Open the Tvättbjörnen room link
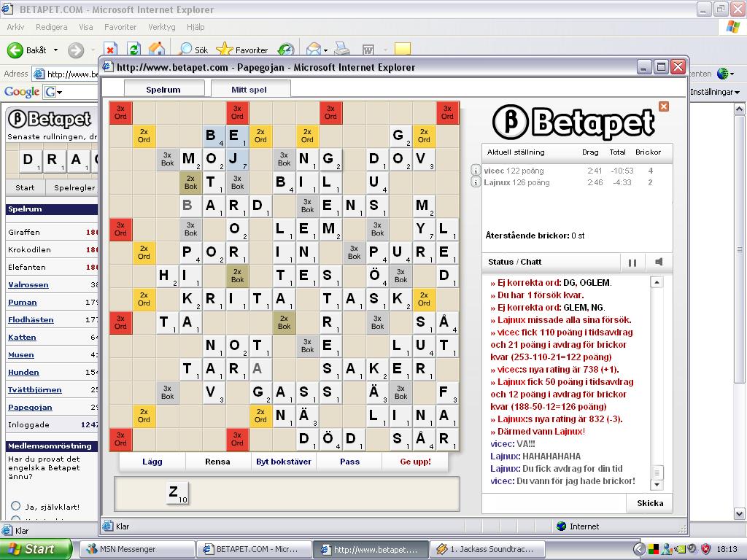 [35, 390]
